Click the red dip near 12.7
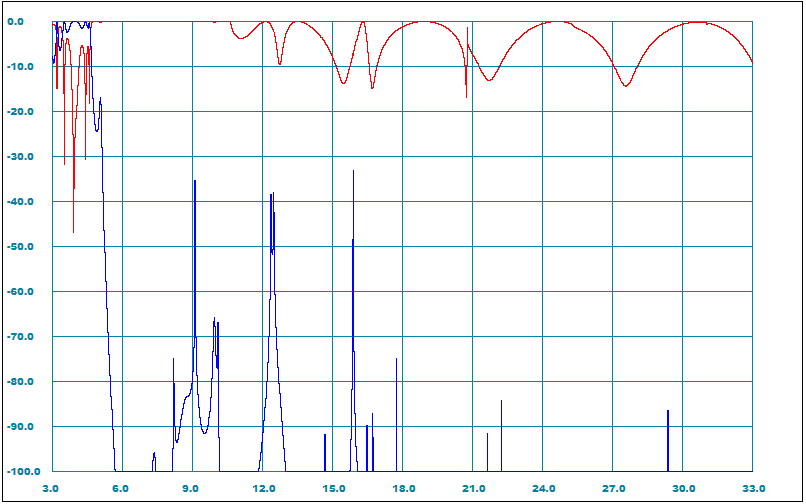 tap(280, 64)
